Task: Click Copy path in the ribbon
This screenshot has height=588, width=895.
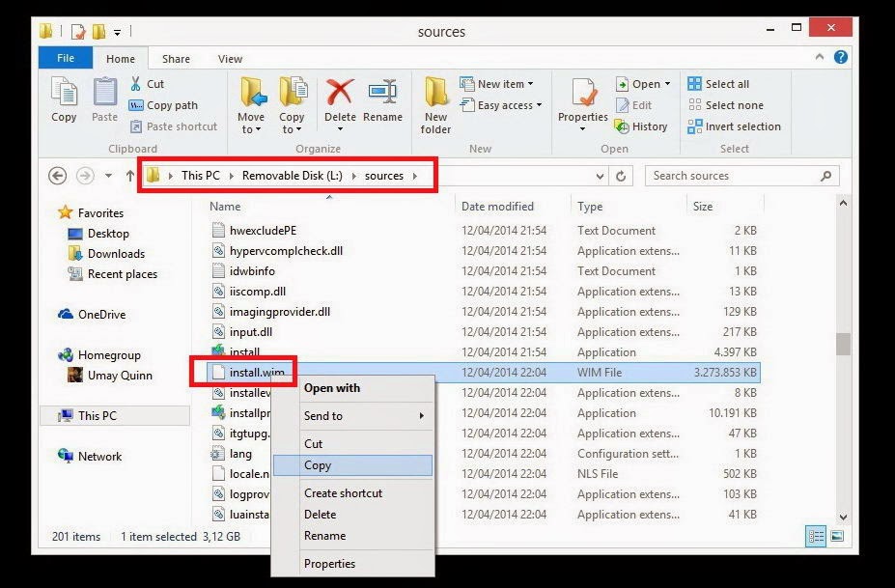Action: [x=163, y=105]
